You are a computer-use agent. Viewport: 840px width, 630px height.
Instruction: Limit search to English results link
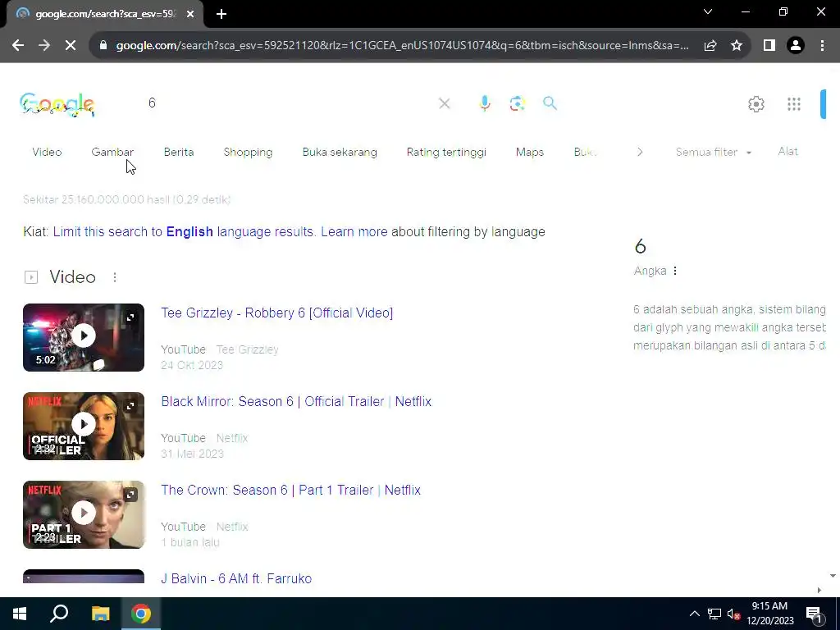coord(185,232)
